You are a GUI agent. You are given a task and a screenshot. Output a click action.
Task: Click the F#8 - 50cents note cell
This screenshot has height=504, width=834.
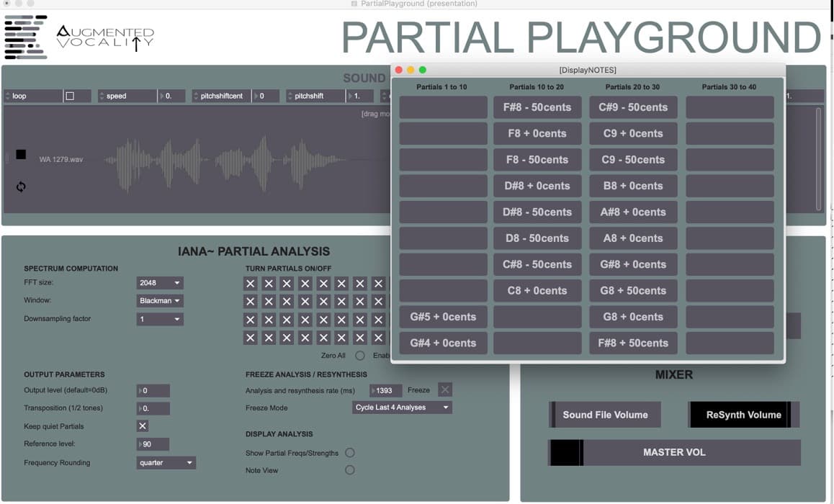click(537, 107)
